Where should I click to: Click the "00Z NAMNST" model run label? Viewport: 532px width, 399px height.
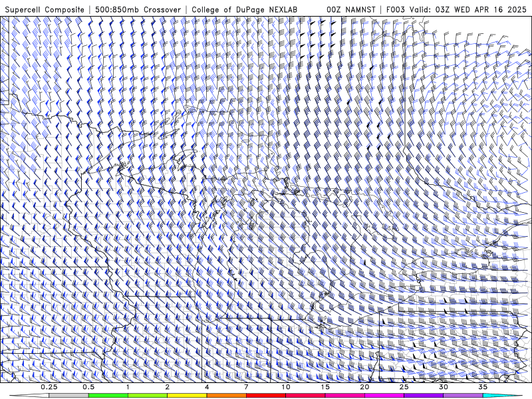351,10
